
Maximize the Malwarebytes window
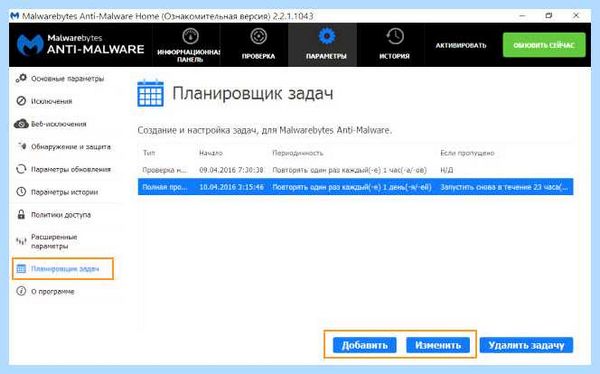point(549,16)
